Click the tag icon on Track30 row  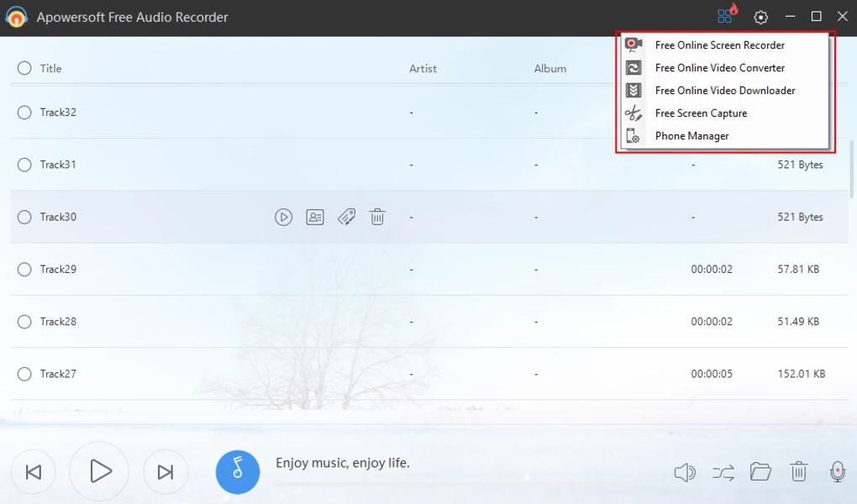(x=346, y=217)
